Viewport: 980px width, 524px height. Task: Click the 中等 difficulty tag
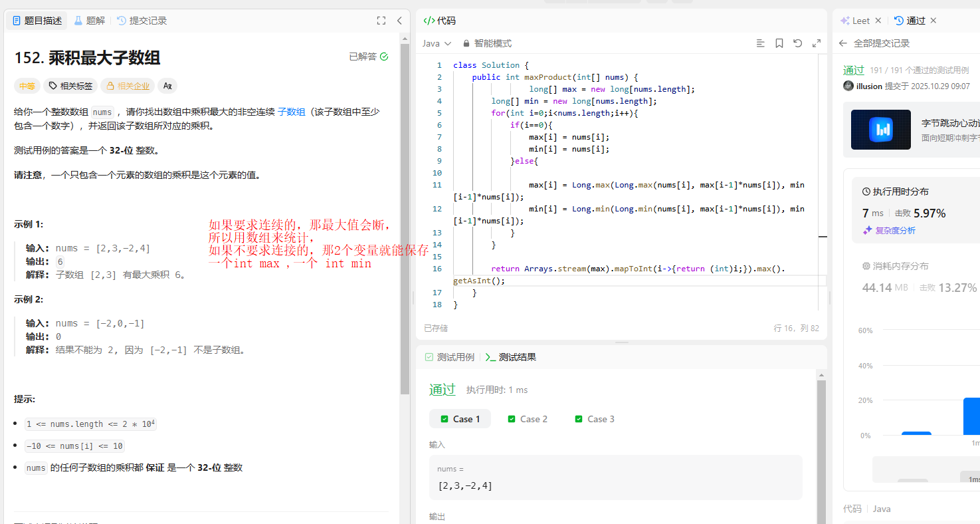pos(27,86)
